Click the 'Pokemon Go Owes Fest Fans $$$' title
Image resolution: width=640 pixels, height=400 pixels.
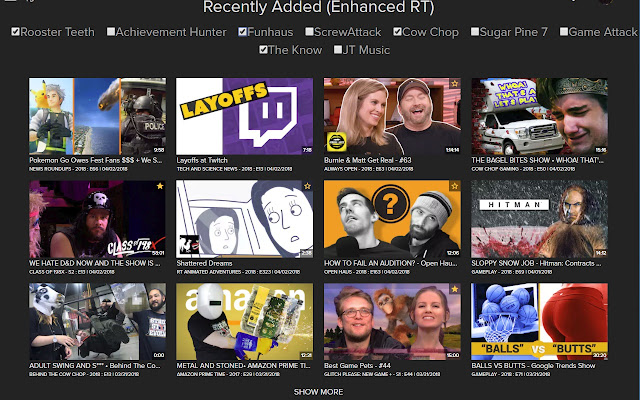[x=96, y=160]
